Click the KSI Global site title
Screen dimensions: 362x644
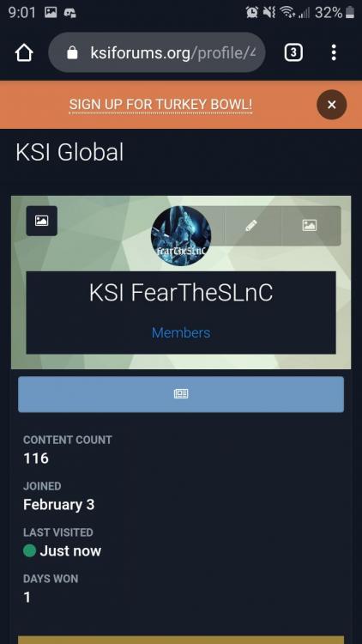[x=69, y=153]
